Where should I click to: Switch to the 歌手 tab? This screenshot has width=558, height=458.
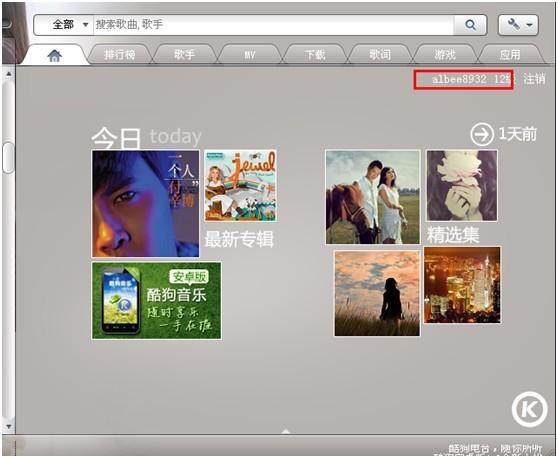pyautogui.click(x=184, y=55)
